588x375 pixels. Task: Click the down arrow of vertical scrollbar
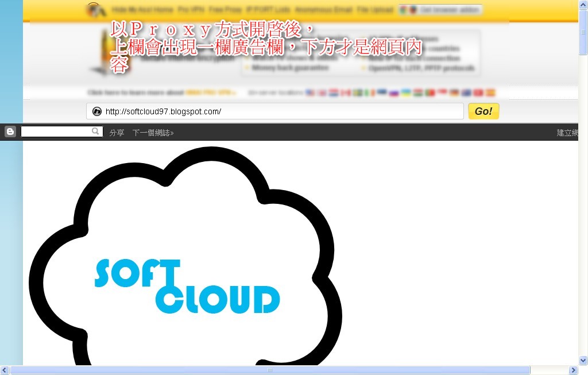click(x=583, y=361)
